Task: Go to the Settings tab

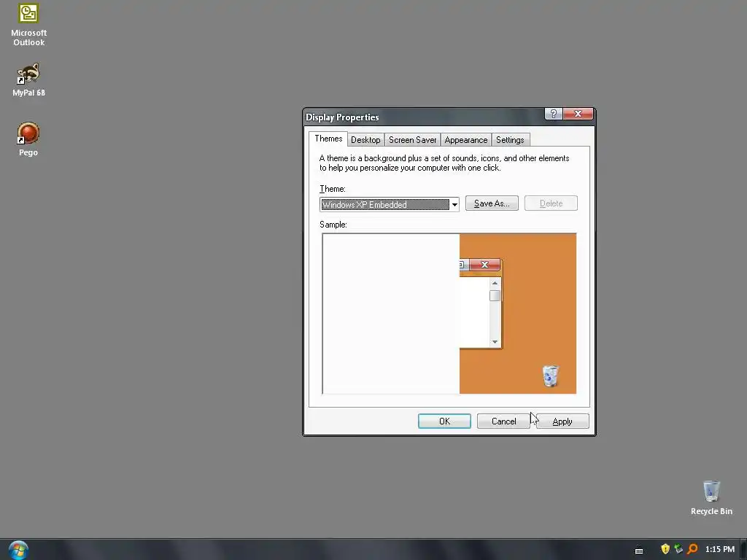Action: (510, 140)
